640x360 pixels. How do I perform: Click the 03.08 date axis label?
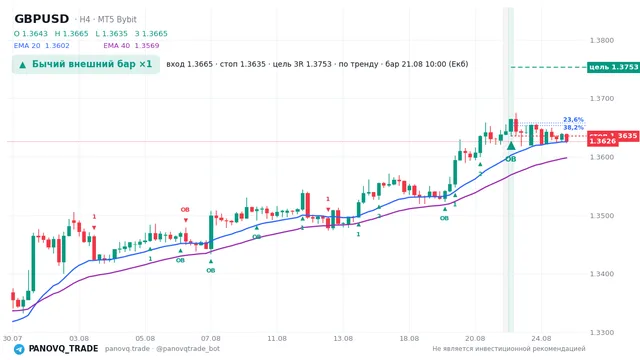tap(79, 338)
